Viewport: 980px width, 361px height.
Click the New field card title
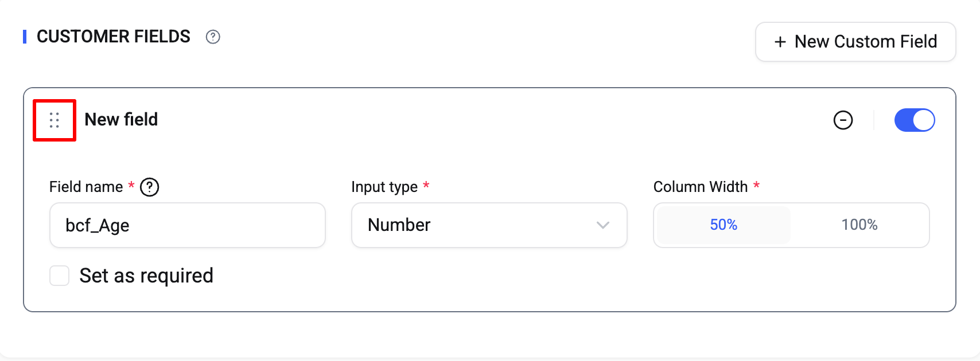click(x=121, y=119)
